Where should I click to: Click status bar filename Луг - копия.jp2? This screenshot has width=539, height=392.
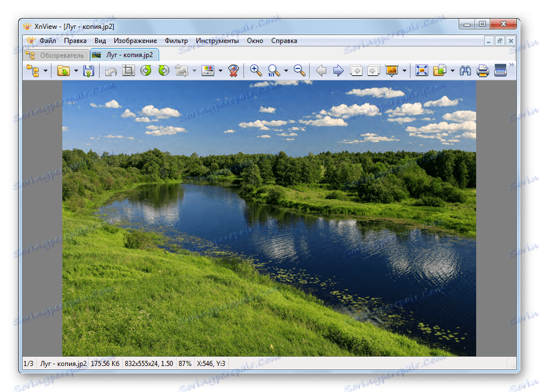coord(63,364)
